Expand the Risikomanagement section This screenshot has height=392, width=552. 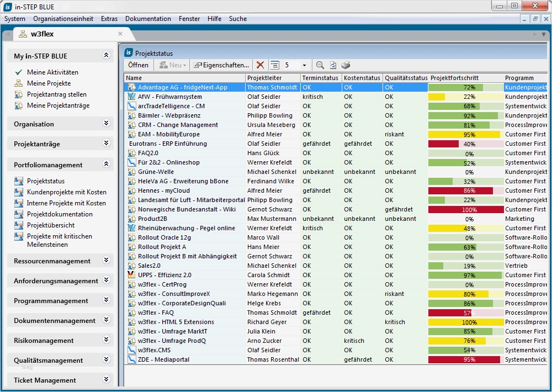tap(107, 340)
